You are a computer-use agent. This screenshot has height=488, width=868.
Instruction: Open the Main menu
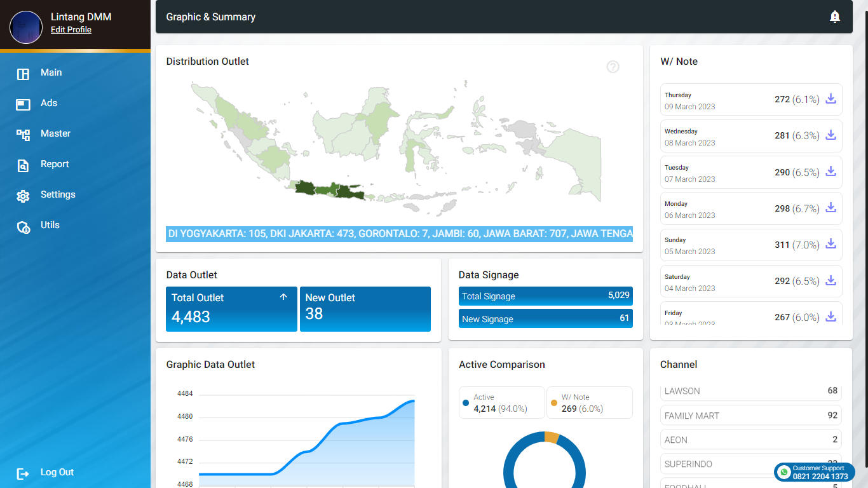point(51,73)
